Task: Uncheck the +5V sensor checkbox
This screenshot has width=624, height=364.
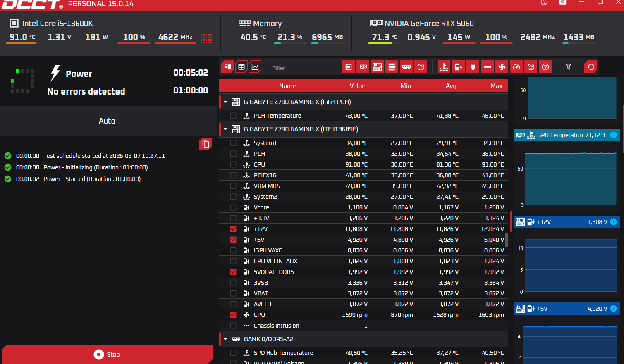Action: 233,240
